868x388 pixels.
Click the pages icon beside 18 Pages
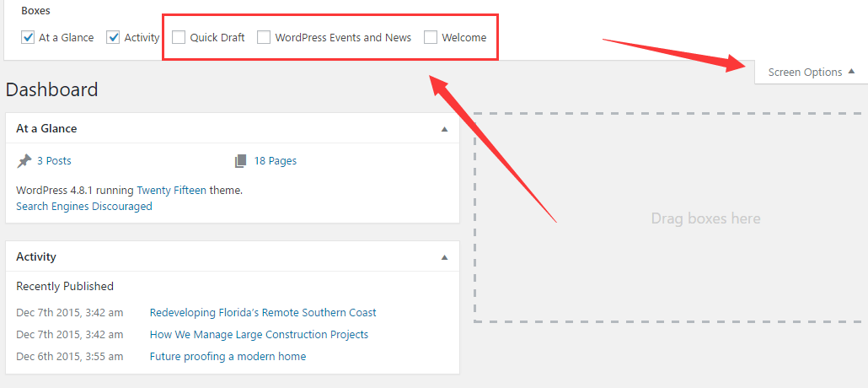[x=241, y=160]
